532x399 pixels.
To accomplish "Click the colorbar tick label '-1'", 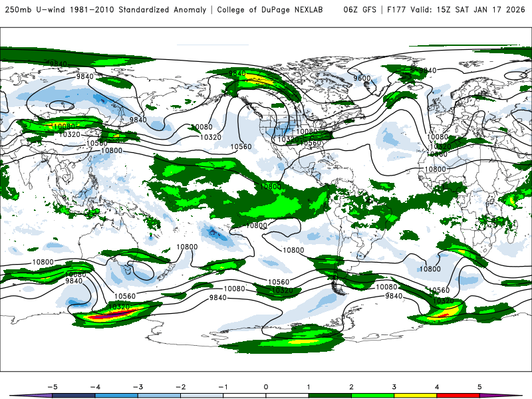I will [x=223, y=387].
